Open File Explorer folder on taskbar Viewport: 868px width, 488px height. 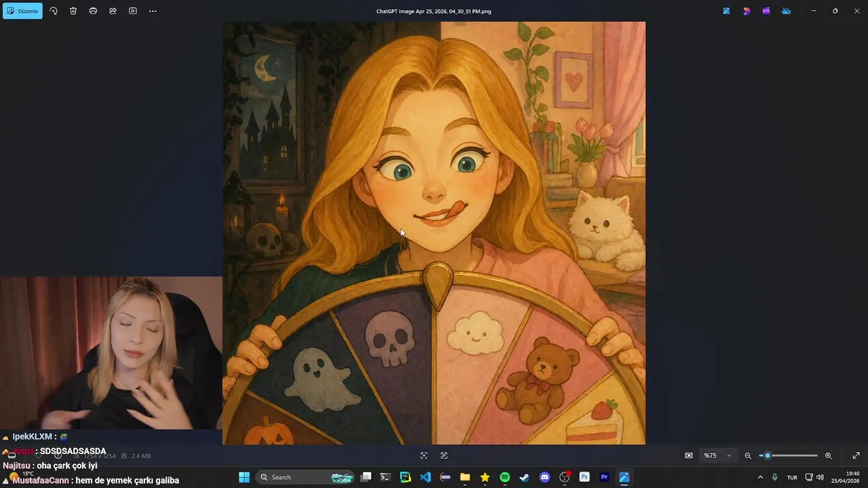(x=465, y=477)
